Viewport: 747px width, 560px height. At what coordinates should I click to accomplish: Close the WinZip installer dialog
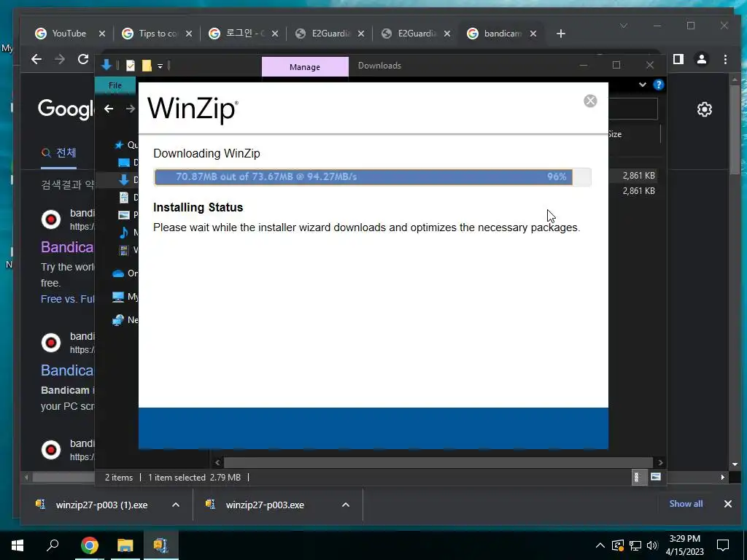pos(590,101)
